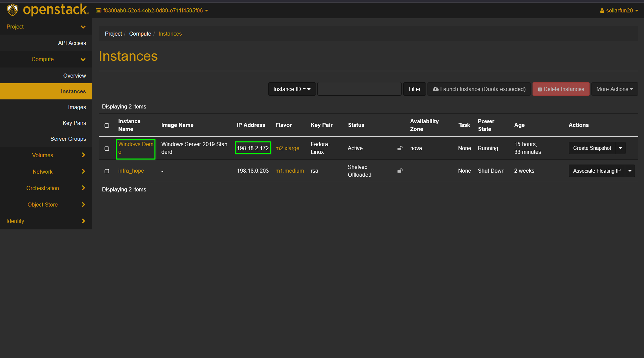Check the Windows Demo row checkbox
Image resolution: width=644 pixels, height=358 pixels.
point(107,148)
